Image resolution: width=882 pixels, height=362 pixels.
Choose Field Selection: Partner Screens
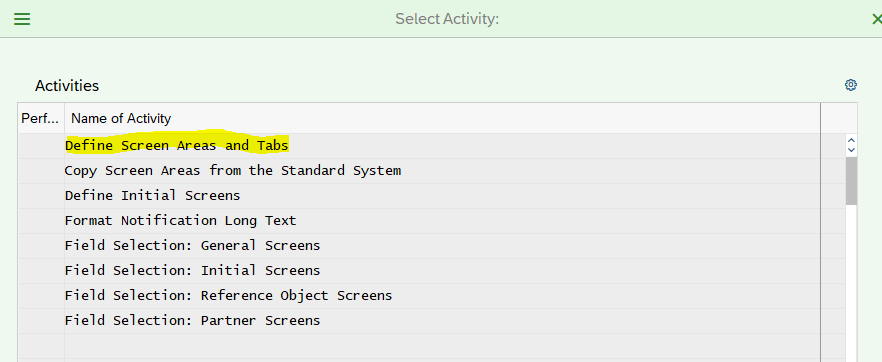[x=192, y=320]
